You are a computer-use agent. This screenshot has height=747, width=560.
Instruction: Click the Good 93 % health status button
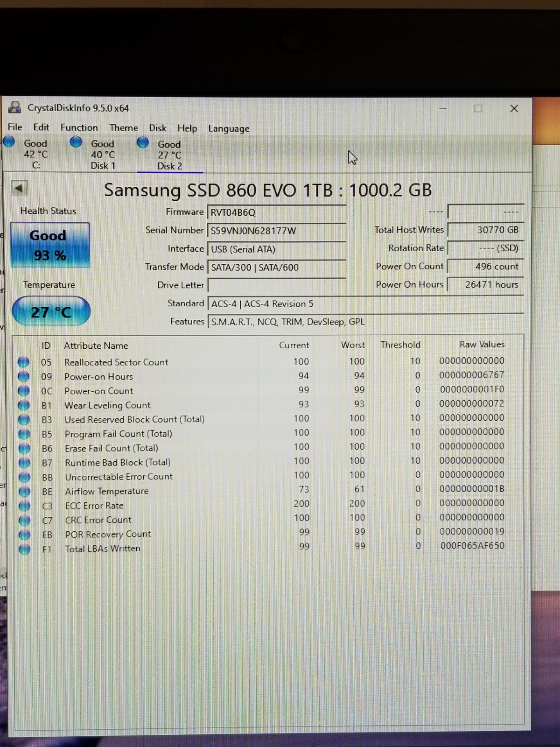pos(50,245)
